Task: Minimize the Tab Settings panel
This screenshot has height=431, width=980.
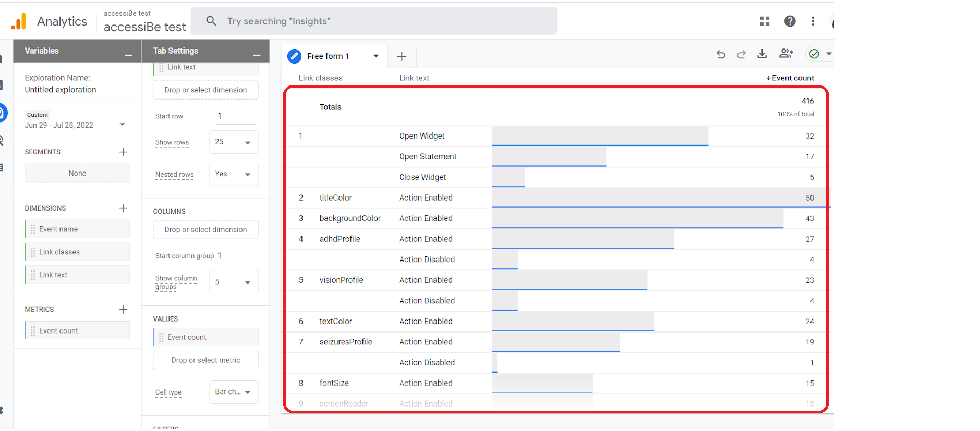Action: (x=257, y=55)
